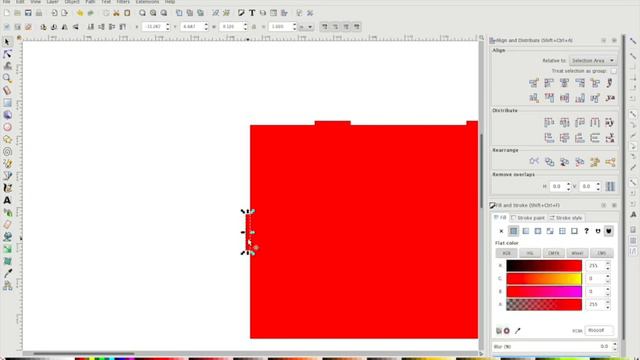Click the Save document icon
Image resolution: width=640 pixels, height=360 pixels.
pyautogui.click(x=28, y=13)
